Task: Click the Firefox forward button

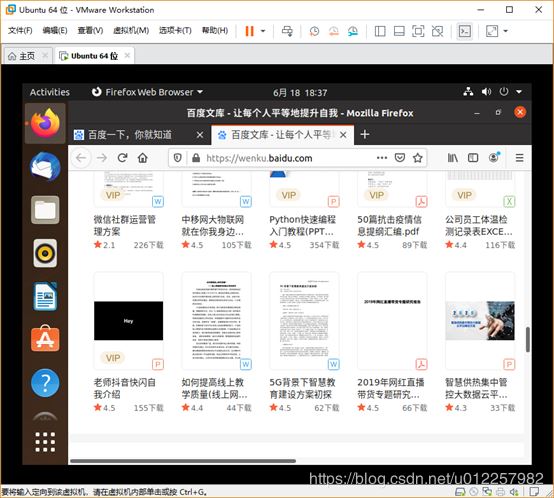Action: point(102,158)
